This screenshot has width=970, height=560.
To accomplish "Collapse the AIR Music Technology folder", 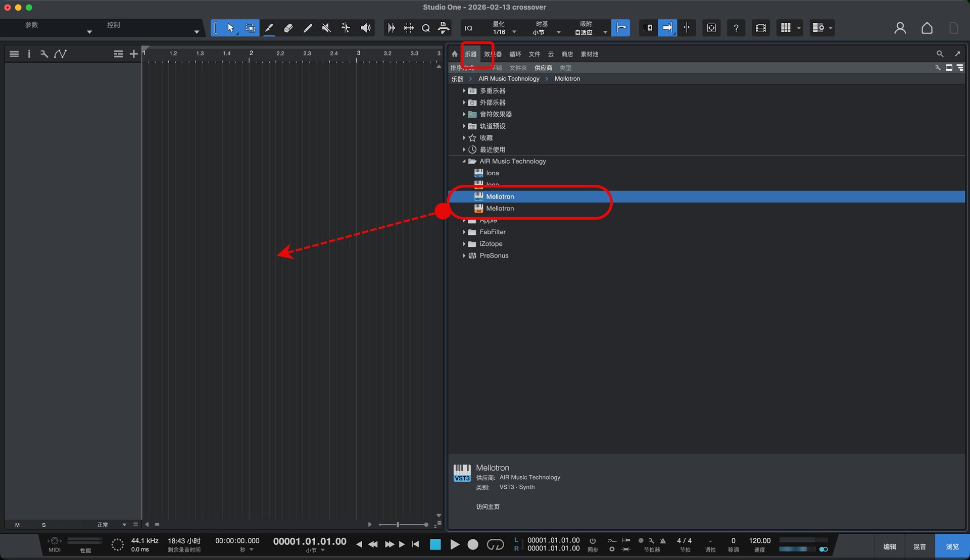I will point(464,162).
